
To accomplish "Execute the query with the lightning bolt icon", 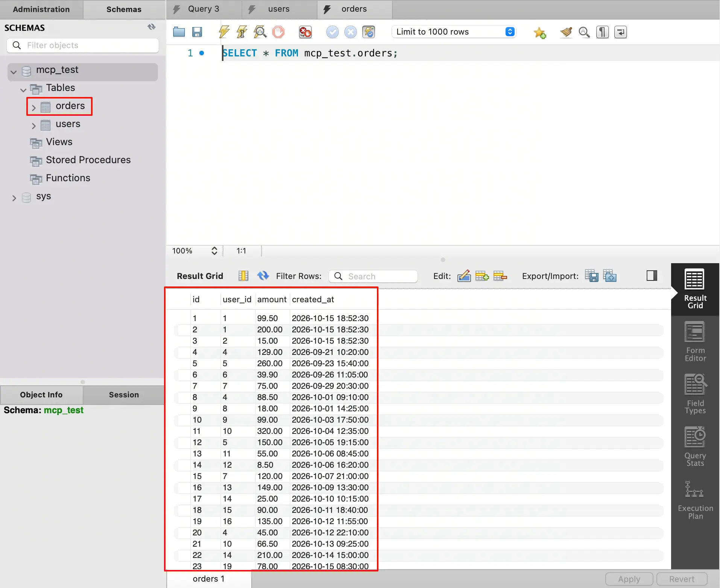I will click(x=224, y=32).
